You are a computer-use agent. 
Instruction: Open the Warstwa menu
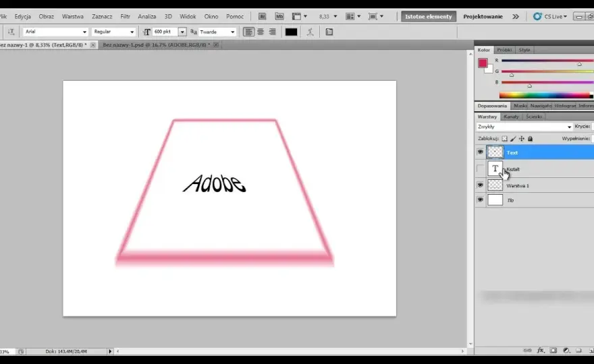tap(73, 17)
